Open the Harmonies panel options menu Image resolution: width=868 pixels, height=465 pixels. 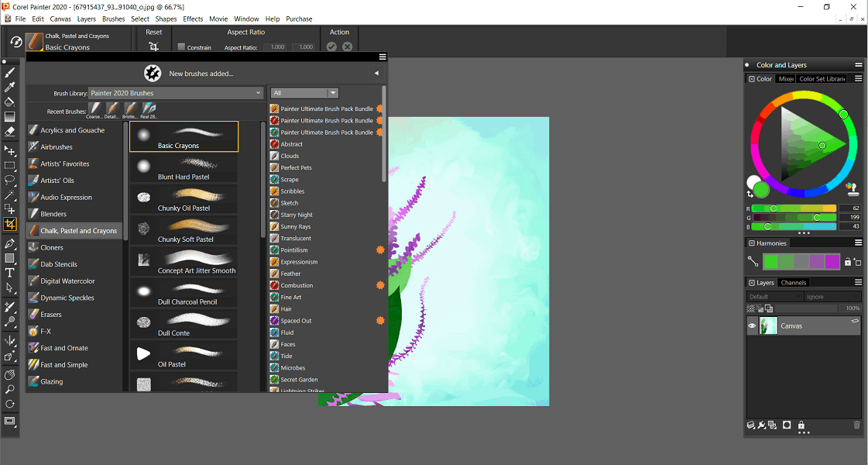coord(859,243)
